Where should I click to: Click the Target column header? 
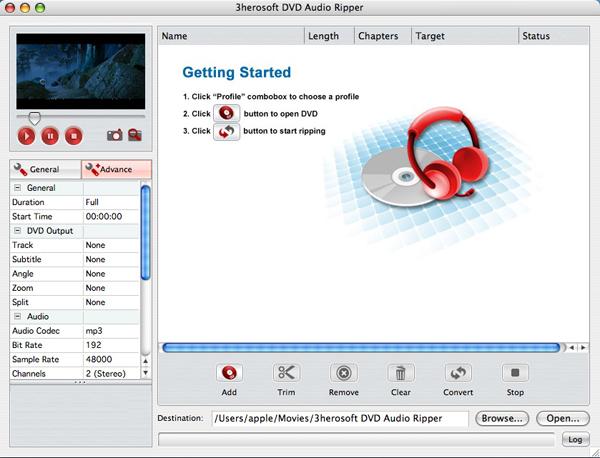click(x=465, y=36)
